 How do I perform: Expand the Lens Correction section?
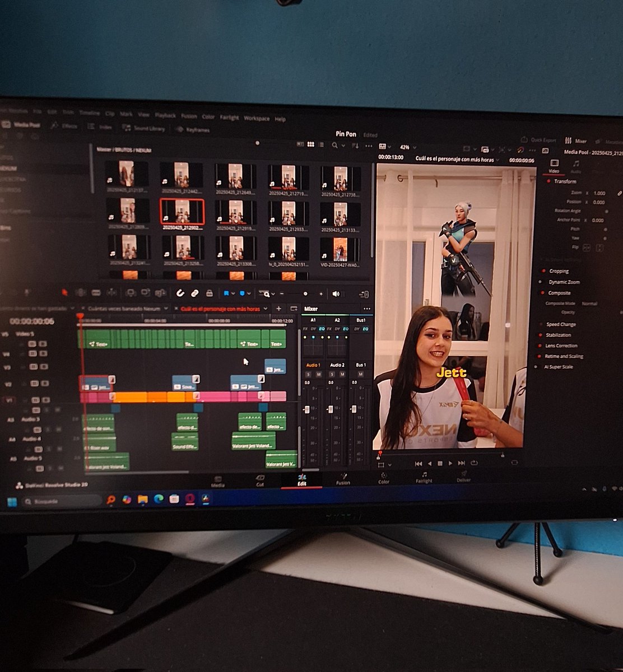pyautogui.click(x=561, y=346)
